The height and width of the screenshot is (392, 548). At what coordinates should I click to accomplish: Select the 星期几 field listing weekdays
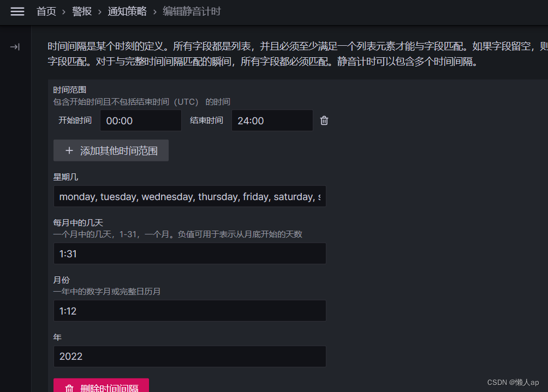189,196
